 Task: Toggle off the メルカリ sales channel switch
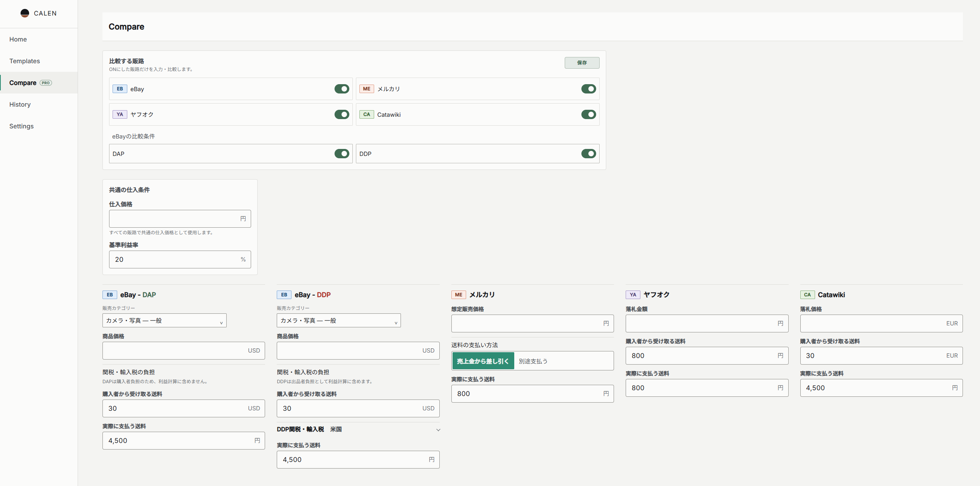[589, 89]
